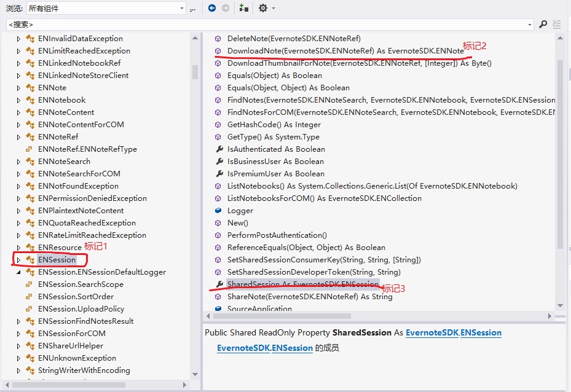This screenshot has width=571, height=392.
Task: Select the ENSession class in tree
Action: click(57, 260)
